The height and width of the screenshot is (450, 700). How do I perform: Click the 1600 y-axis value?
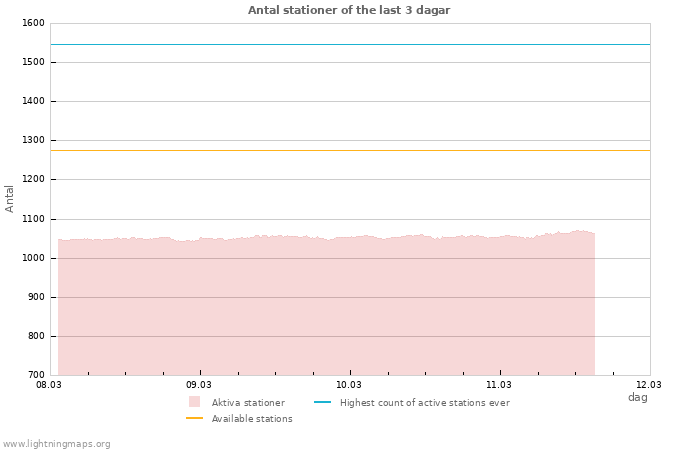pyautogui.click(x=33, y=23)
